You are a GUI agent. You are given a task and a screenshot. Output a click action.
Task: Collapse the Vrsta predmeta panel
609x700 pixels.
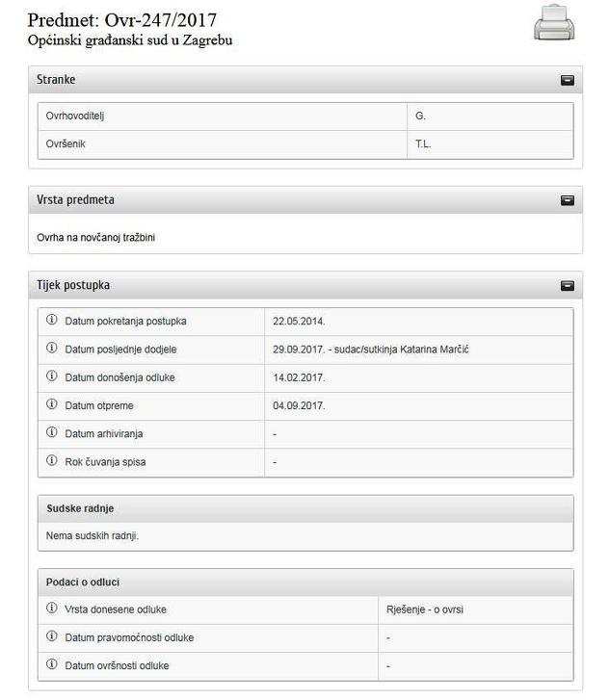pos(568,200)
